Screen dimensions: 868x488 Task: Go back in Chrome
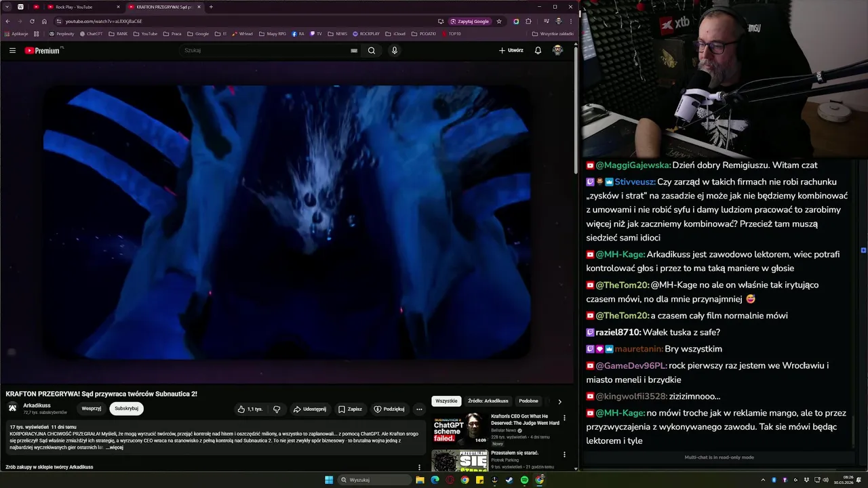7,21
